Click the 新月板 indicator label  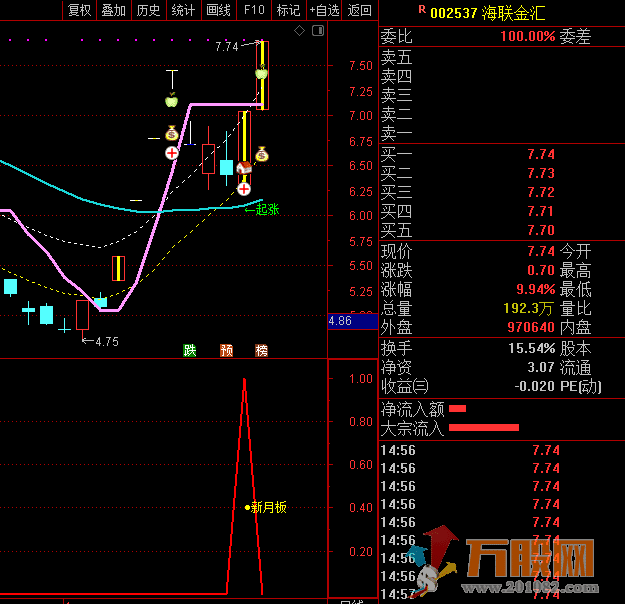pos(269,507)
